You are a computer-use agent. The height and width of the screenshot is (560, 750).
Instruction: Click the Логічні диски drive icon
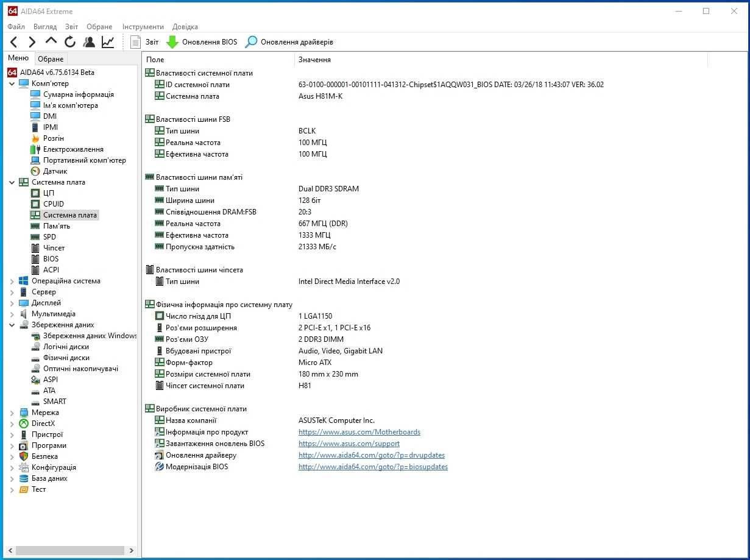click(x=35, y=347)
